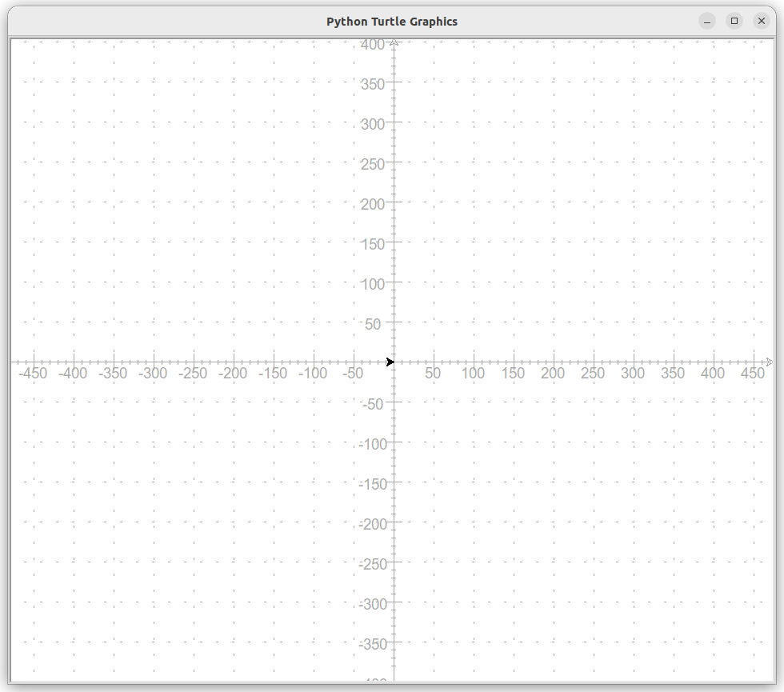Click the x-axis arrowhead at right end
784x692 pixels.
tap(770, 362)
